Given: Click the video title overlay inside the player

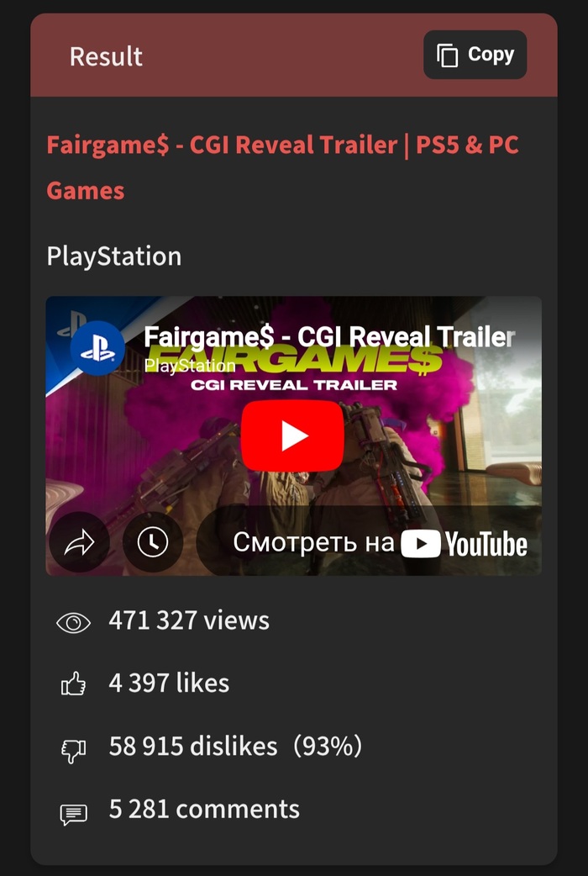Looking at the screenshot, I should click(329, 337).
